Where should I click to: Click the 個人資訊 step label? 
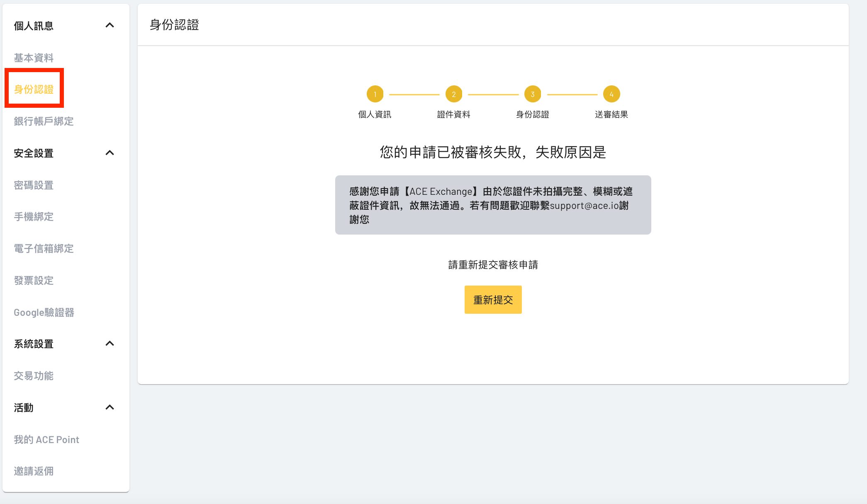click(x=375, y=114)
